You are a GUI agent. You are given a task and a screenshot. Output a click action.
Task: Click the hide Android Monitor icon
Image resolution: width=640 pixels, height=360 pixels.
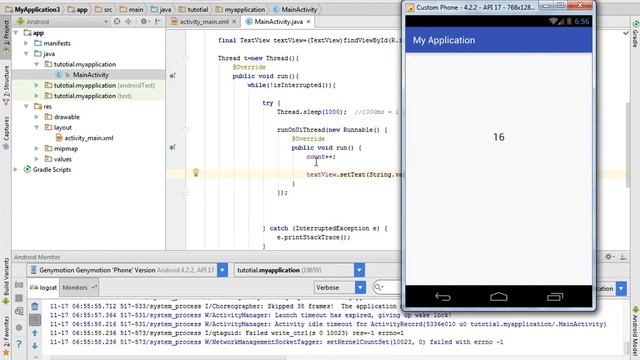coord(623,257)
